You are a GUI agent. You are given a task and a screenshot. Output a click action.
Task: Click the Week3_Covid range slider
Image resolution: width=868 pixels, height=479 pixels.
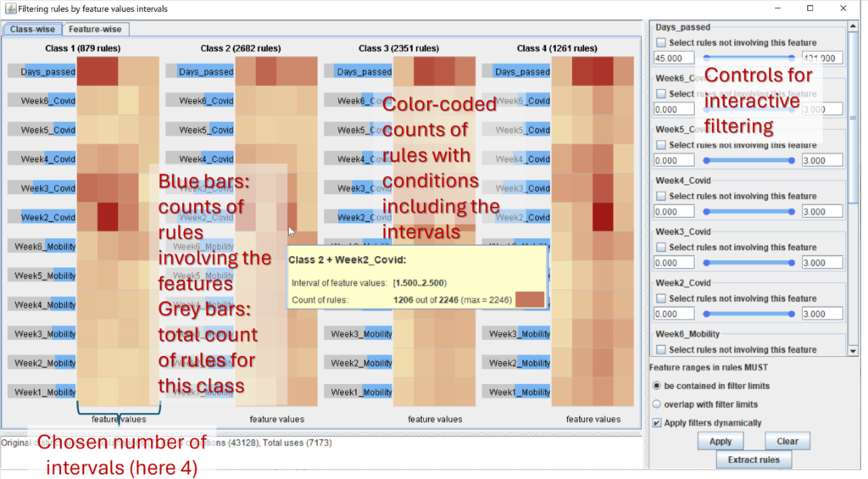click(x=748, y=263)
